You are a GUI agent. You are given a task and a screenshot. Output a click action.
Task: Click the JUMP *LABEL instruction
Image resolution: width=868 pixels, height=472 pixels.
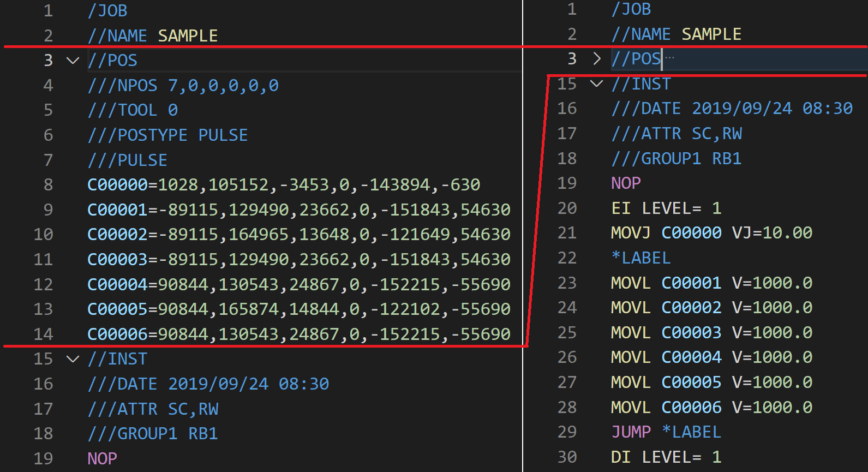point(666,432)
